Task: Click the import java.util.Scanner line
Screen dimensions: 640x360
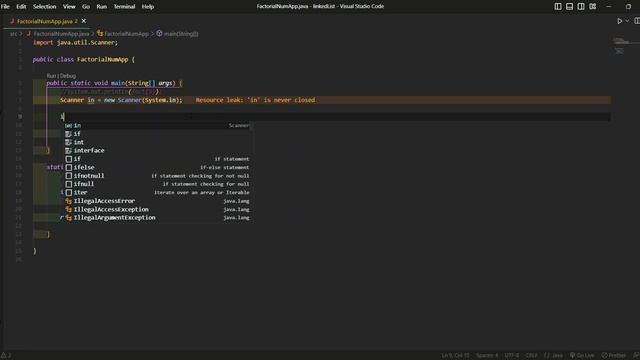Action: pyautogui.click(x=76, y=42)
